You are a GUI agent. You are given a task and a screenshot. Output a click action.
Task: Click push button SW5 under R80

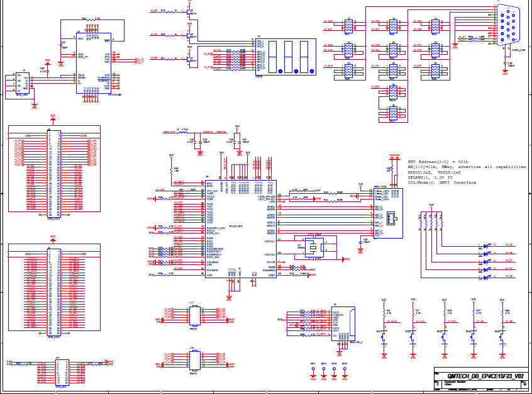[502, 336]
